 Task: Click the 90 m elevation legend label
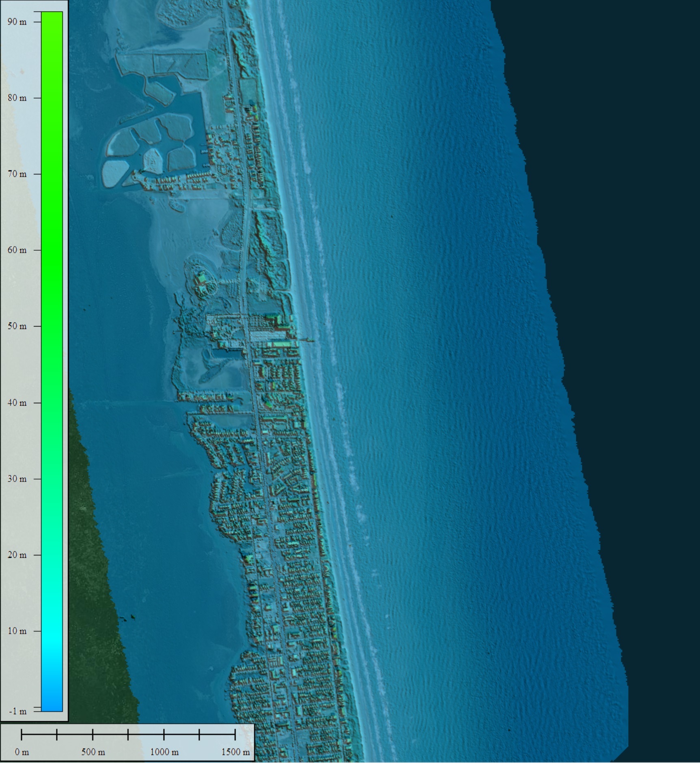[x=17, y=22]
